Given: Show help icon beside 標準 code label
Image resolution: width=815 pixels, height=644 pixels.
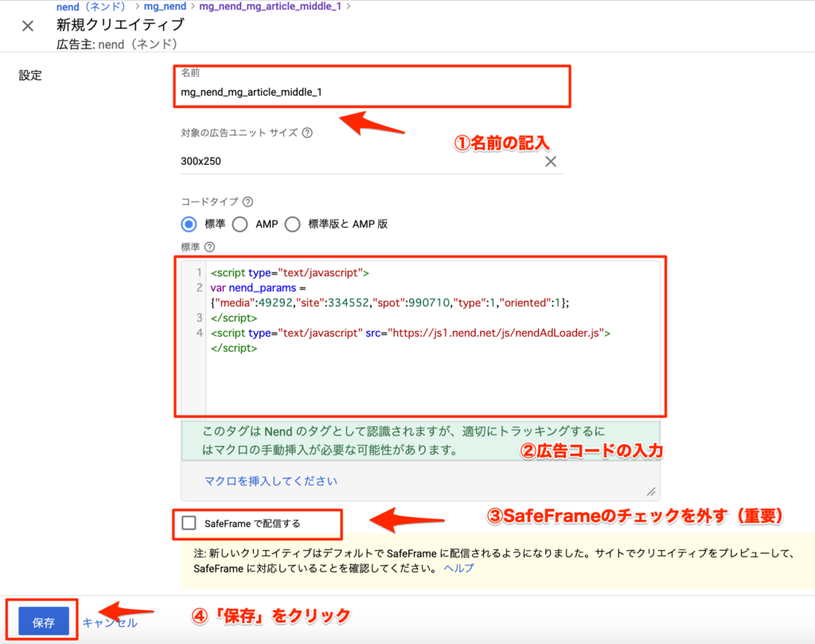Looking at the screenshot, I should 209,247.
